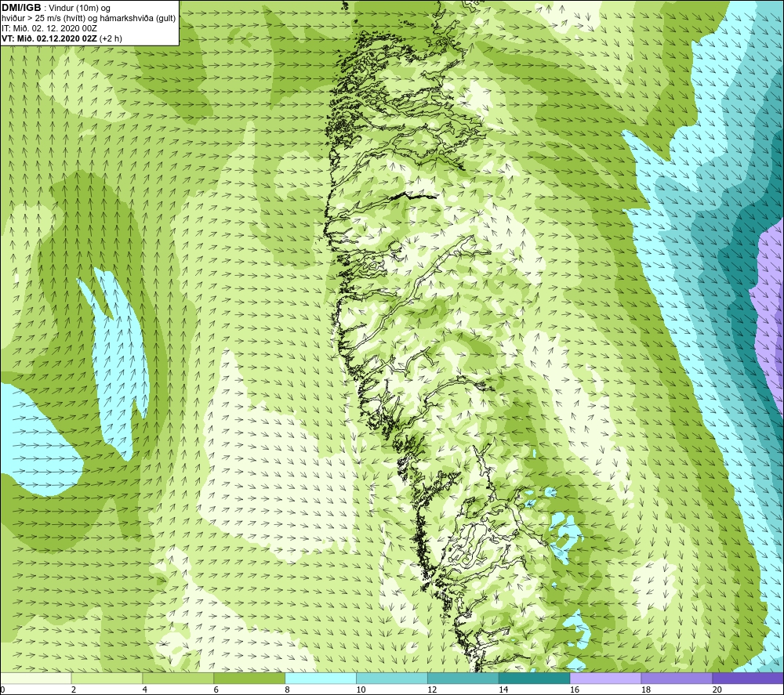Click the '2' scale tick label

pos(74,690)
